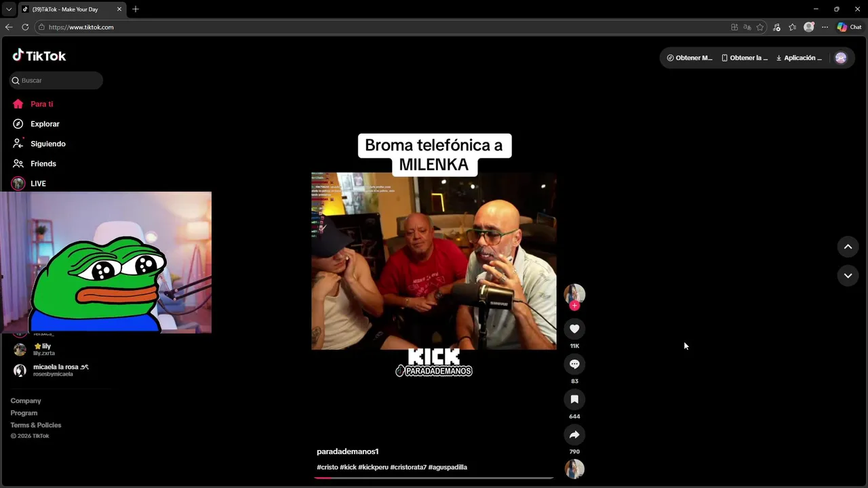Screen dimensions: 868x488
Task: Close the TikTok browser tab
Action: (119, 9)
